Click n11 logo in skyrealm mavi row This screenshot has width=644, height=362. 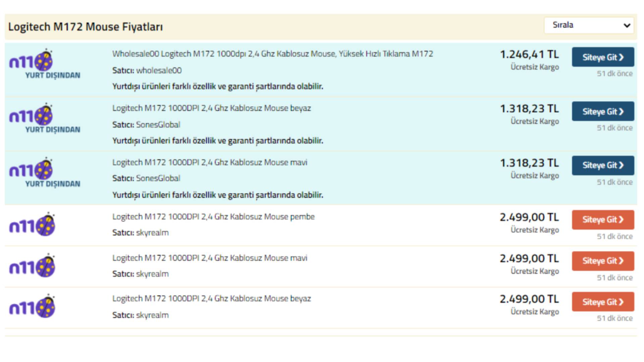(x=32, y=265)
